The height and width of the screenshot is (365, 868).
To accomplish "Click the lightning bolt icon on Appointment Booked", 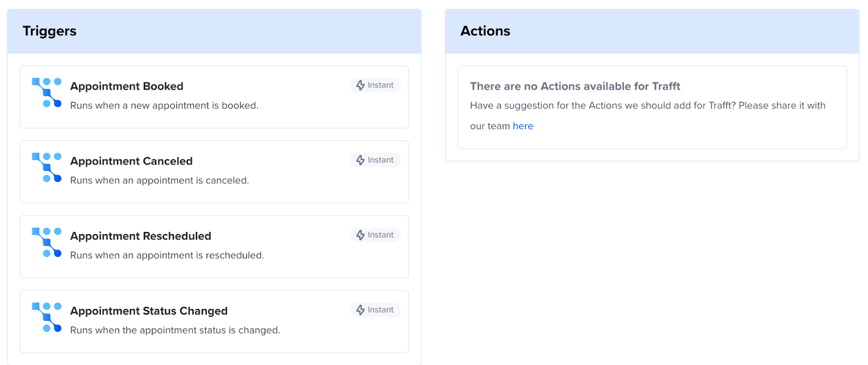I will coord(360,85).
